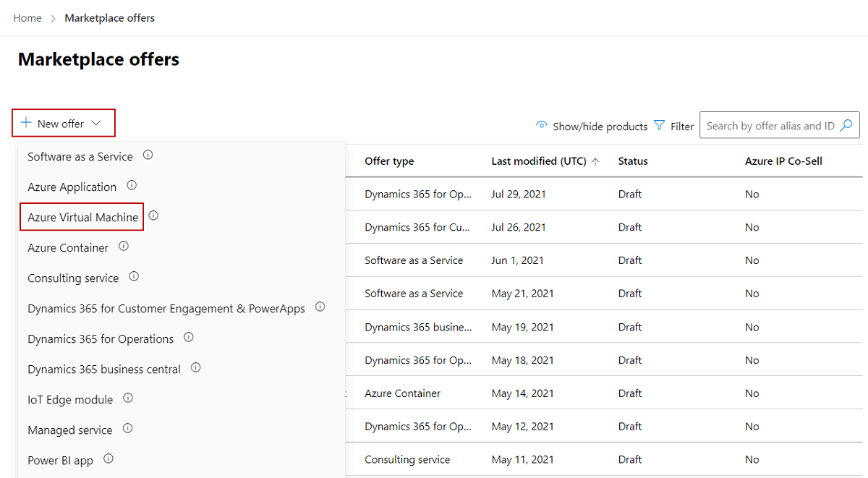Toggle Show/hide products visibility
The height and width of the screenshot is (478, 868).
tap(592, 126)
